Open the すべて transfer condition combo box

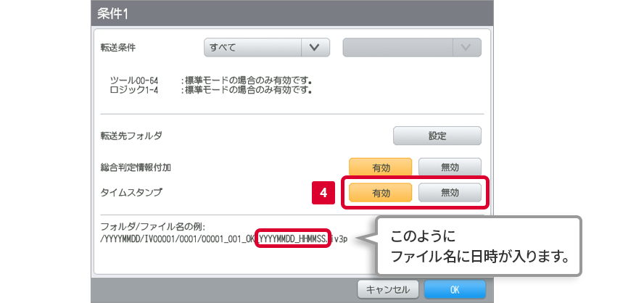pos(253,48)
